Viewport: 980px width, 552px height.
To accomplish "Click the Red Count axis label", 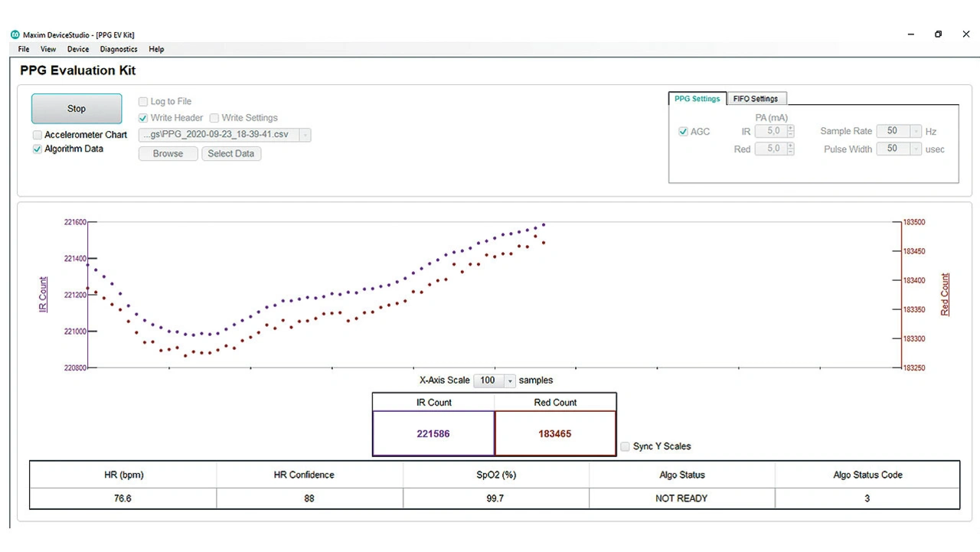I will tap(945, 295).
